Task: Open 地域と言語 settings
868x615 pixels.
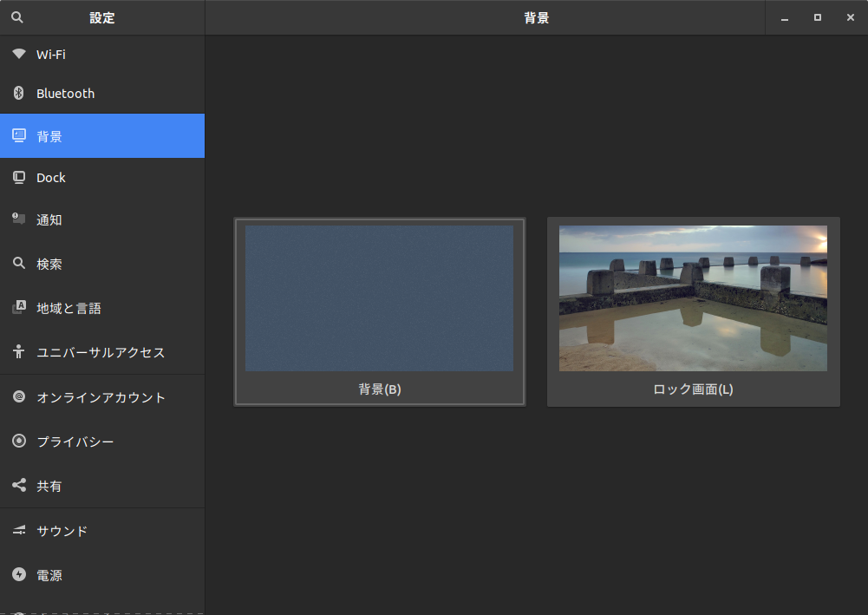Action: click(x=102, y=308)
